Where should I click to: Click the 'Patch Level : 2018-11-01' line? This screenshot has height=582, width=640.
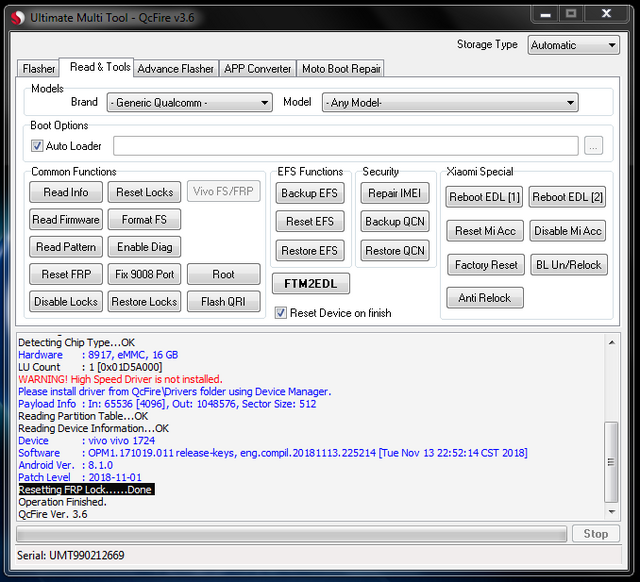click(80, 477)
